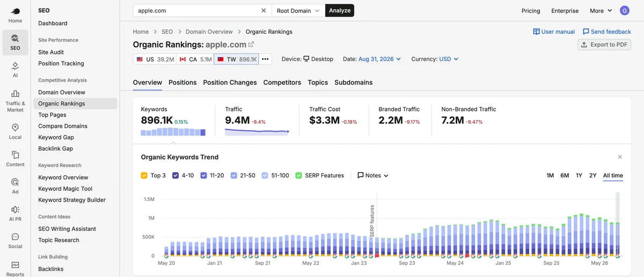Open Backlink Gap in sidebar
Image resolution: width=644 pixels, height=277 pixels.
click(x=56, y=148)
